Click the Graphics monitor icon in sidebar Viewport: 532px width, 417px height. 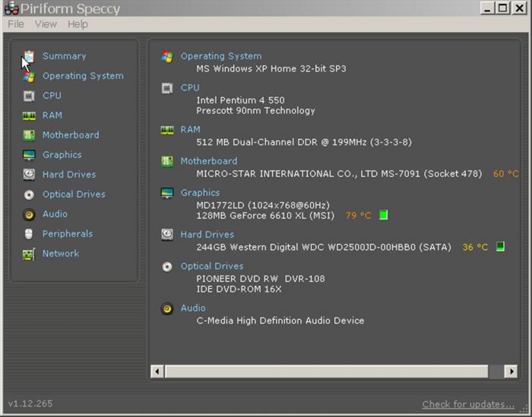29,155
